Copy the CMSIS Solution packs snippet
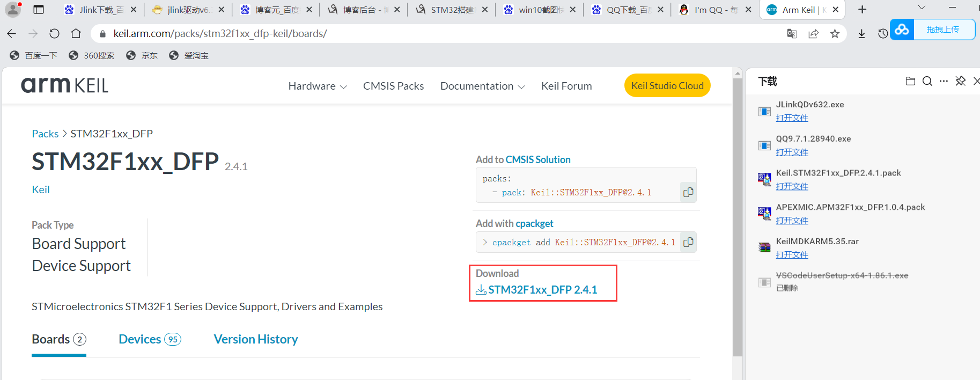The height and width of the screenshot is (380, 980). click(x=688, y=192)
